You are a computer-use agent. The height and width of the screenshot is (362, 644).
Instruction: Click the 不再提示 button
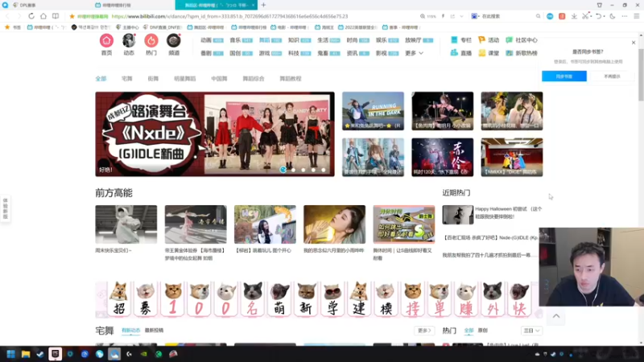pyautogui.click(x=612, y=76)
